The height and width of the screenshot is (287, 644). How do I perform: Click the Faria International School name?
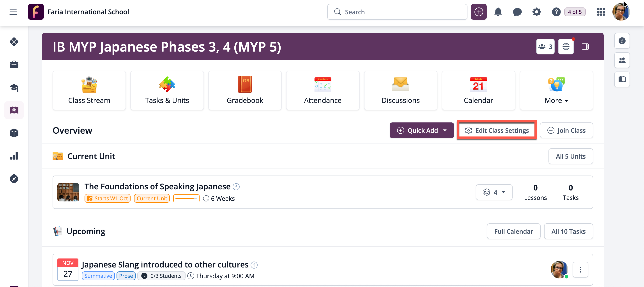point(88,12)
